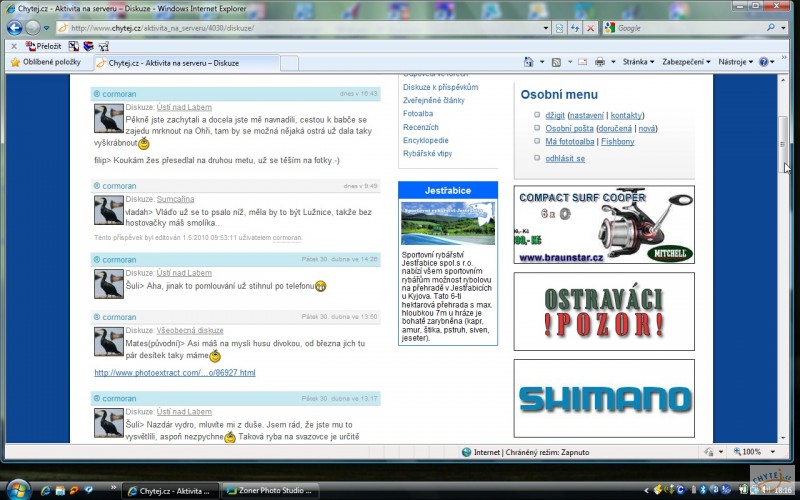This screenshot has width=800, height=500.
Task: Expand the Home button dropdown arrow
Action: point(542,62)
